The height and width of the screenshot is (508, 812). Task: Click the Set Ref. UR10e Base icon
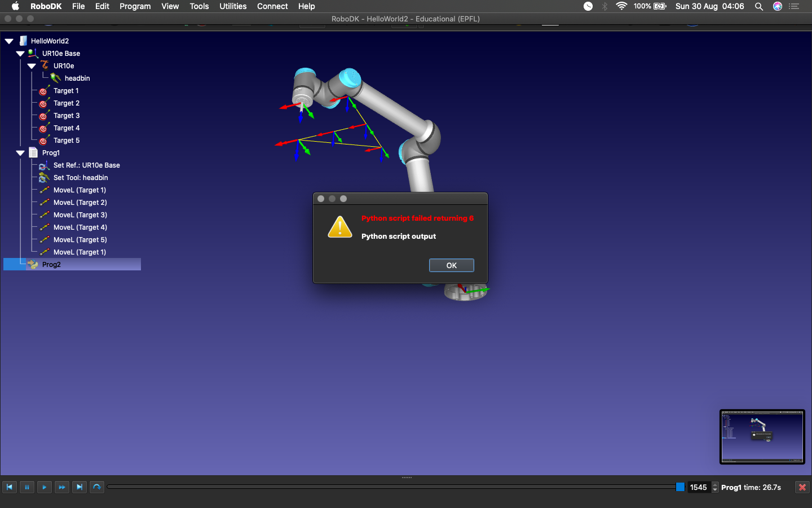pyautogui.click(x=44, y=165)
